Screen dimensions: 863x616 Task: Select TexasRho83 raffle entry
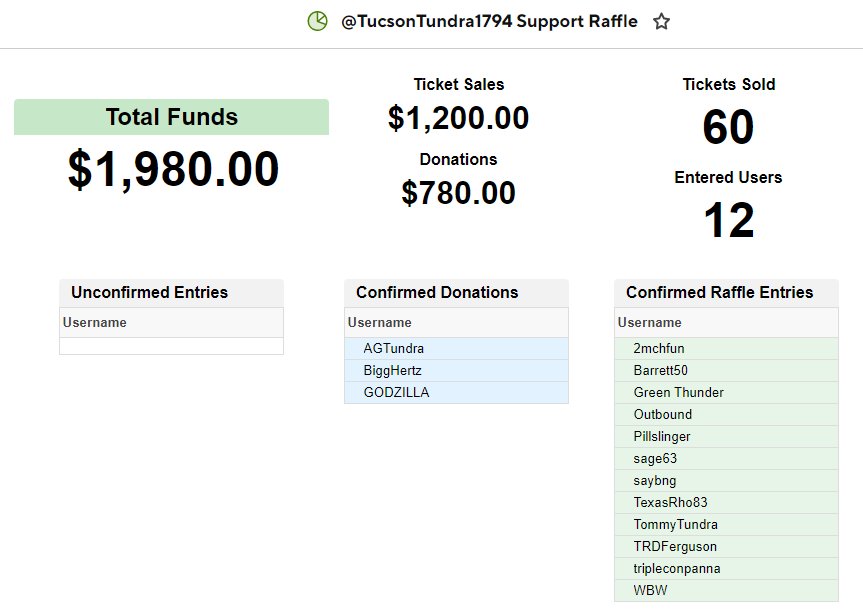click(x=726, y=503)
